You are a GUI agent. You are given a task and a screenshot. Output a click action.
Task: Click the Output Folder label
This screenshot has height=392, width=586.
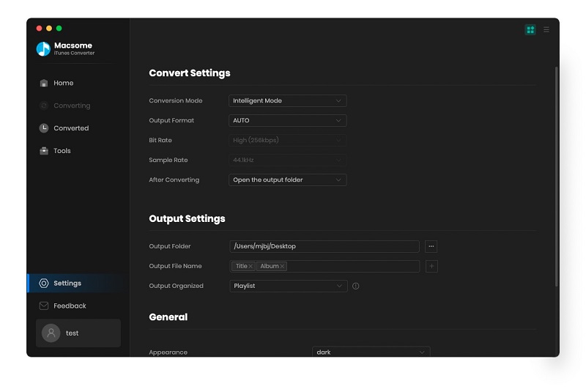coord(170,247)
